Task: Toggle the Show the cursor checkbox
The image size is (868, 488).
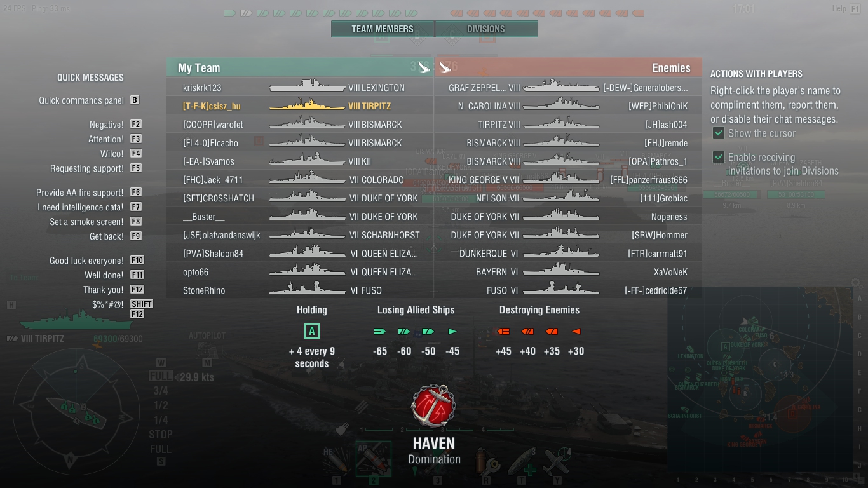Action: pos(719,133)
